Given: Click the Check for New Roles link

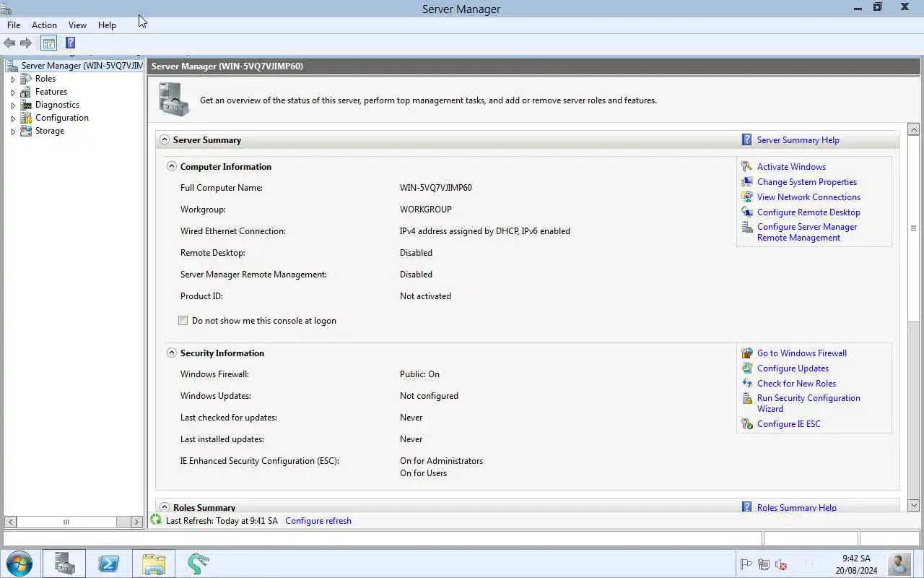Looking at the screenshot, I should (x=796, y=384).
